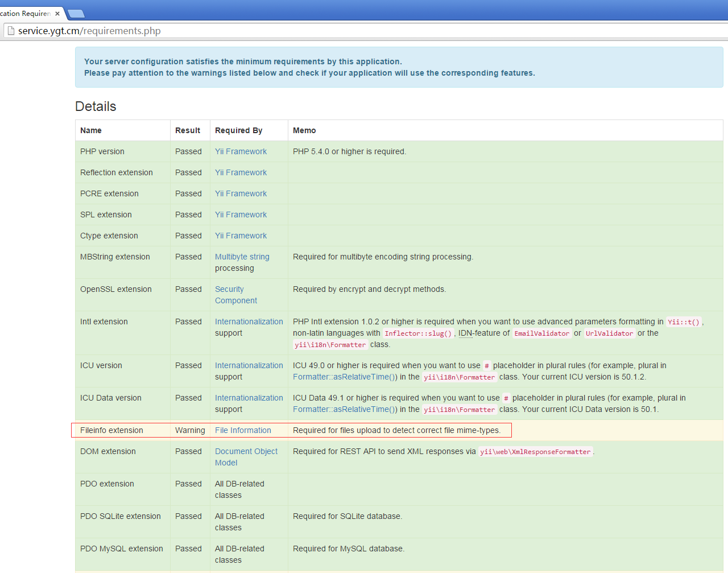This screenshot has height=573, width=728.
Task: Click the Document Object Model link
Action: click(x=246, y=456)
